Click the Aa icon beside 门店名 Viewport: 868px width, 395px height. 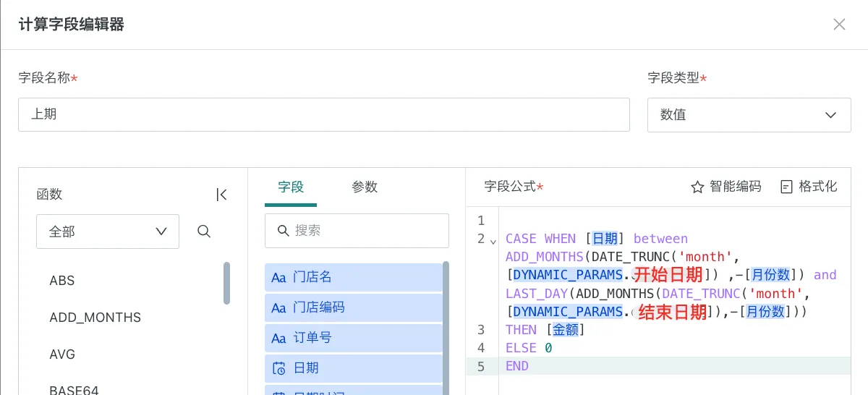point(278,277)
